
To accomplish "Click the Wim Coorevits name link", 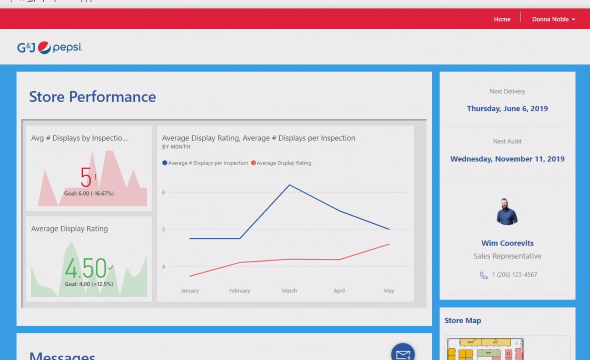I will pyautogui.click(x=507, y=243).
